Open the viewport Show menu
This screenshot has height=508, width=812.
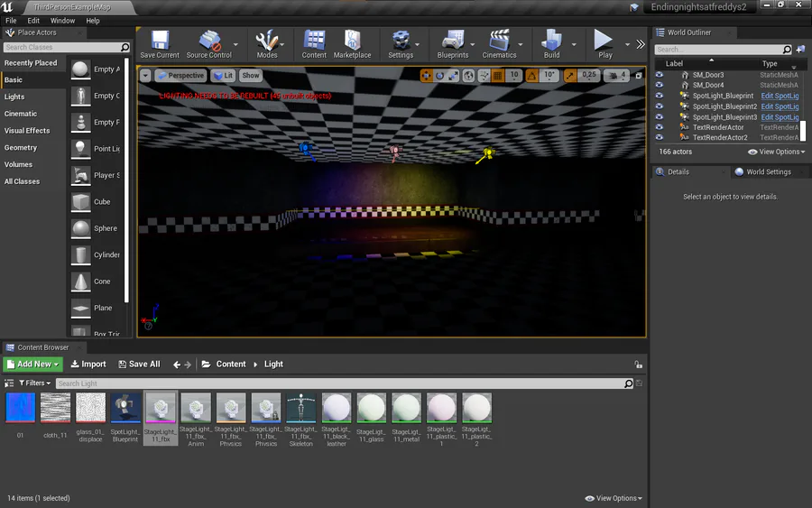[251, 76]
